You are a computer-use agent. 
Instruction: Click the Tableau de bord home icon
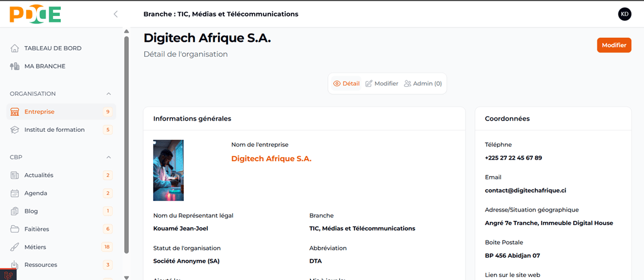pyautogui.click(x=15, y=48)
